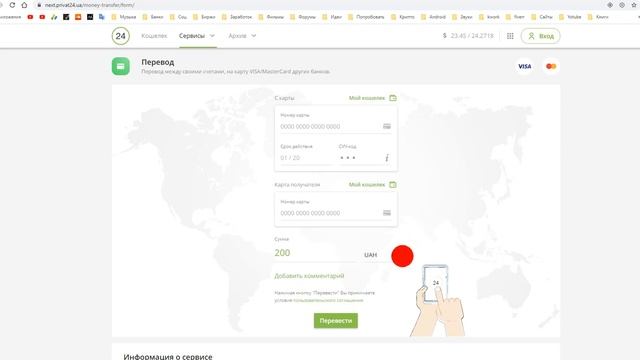Focus the Срок действия expiry field

point(306,158)
